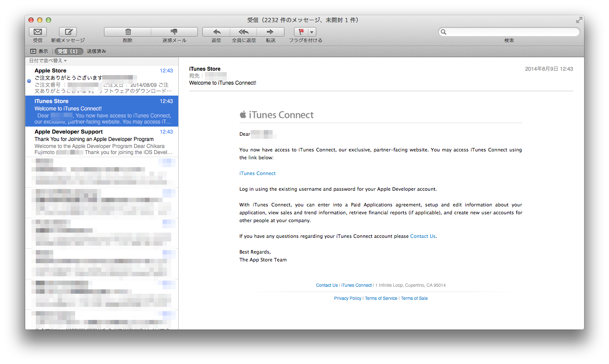
Task: Open the Privacy Policy link
Action: coord(348,299)
